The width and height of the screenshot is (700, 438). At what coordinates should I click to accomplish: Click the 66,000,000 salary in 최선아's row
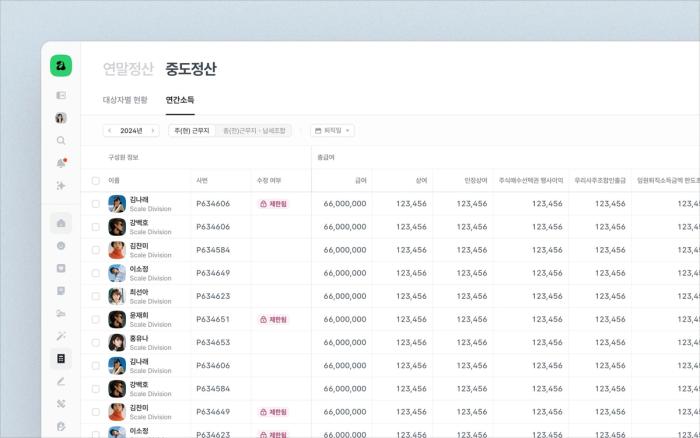345,296
